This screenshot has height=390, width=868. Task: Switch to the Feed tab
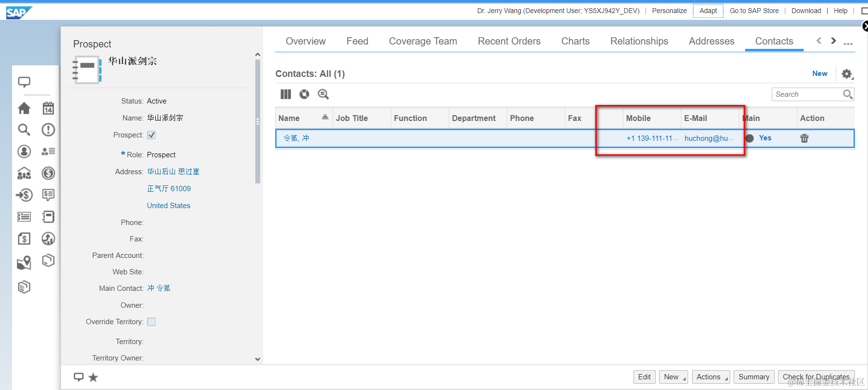[357, 41]
